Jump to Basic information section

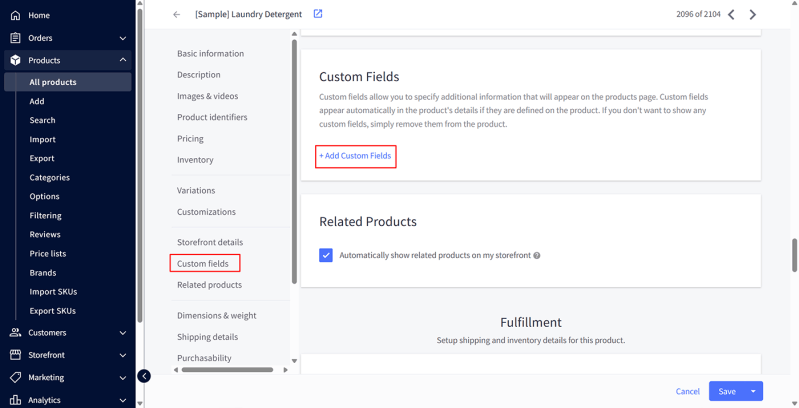click(210, 53)
